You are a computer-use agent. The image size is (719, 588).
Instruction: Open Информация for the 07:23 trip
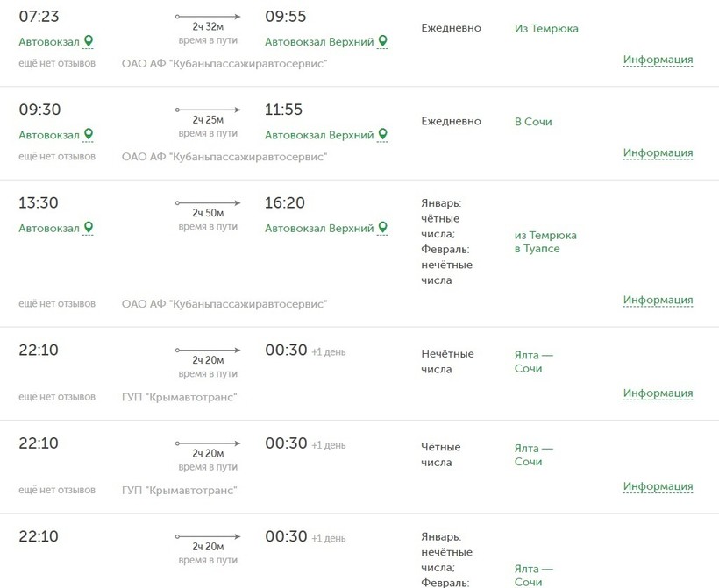(658, 60)
